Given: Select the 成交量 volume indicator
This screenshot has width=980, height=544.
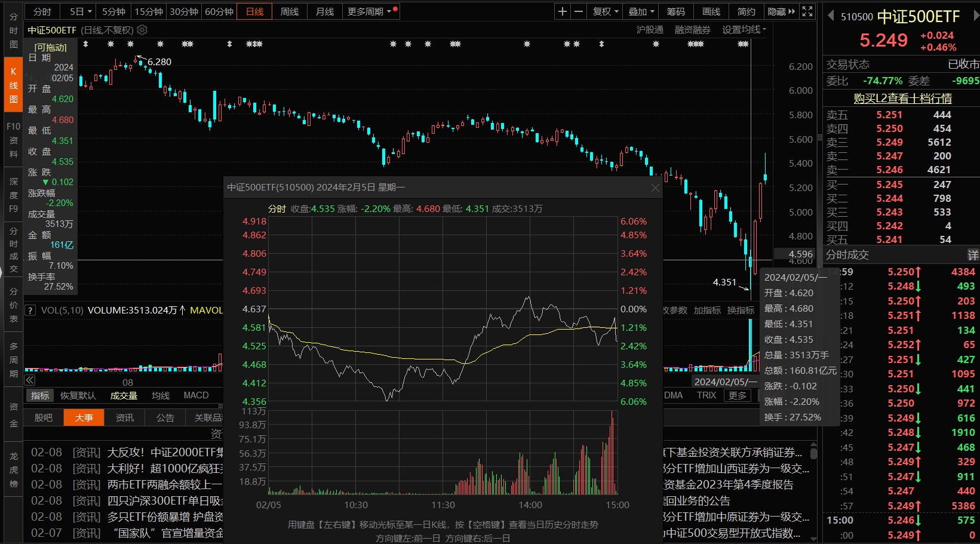Looking at the screenshot, I should point(124,395).
